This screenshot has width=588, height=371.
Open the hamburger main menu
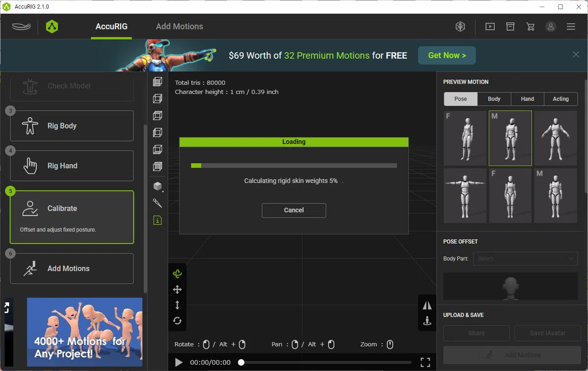click(571, 27)
